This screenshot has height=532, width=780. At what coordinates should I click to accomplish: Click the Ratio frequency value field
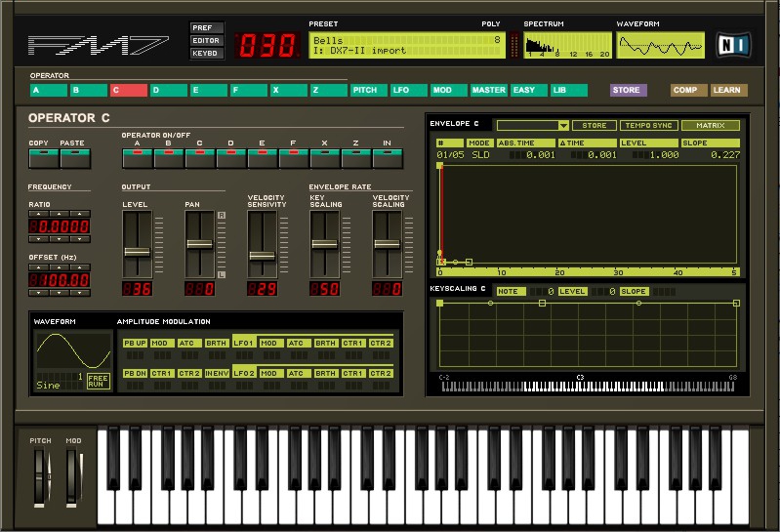59,226
